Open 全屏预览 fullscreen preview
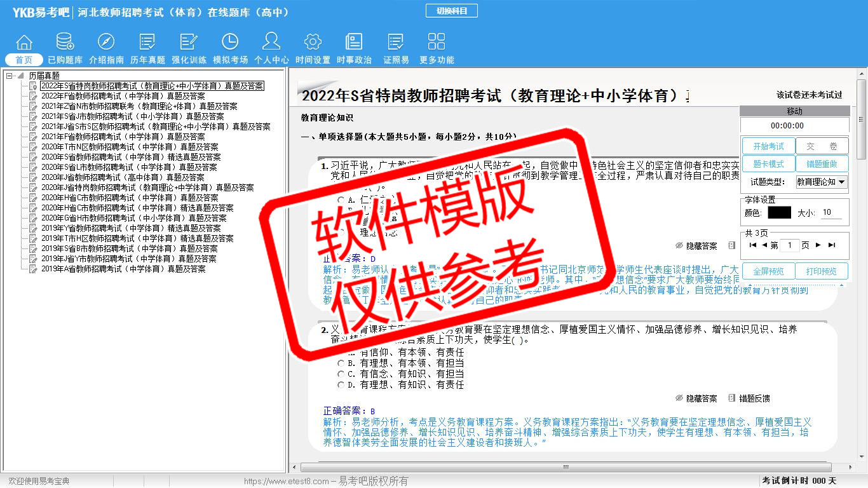 pyautogui.click(x=768, y=271)
